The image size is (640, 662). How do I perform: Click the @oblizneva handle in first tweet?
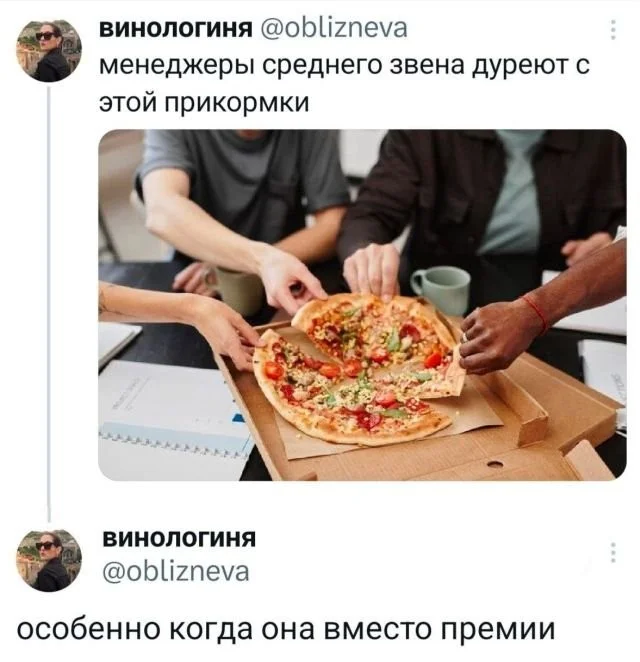click(x=334, y=29)
